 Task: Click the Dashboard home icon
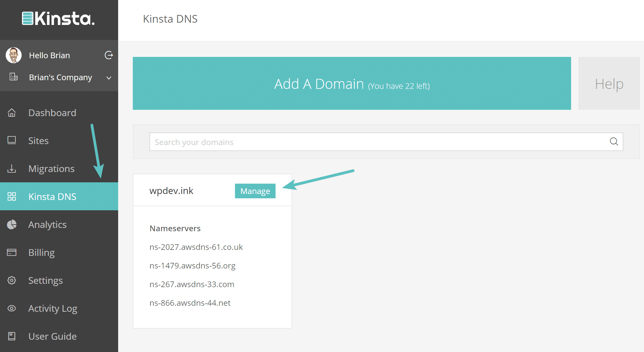12,113
